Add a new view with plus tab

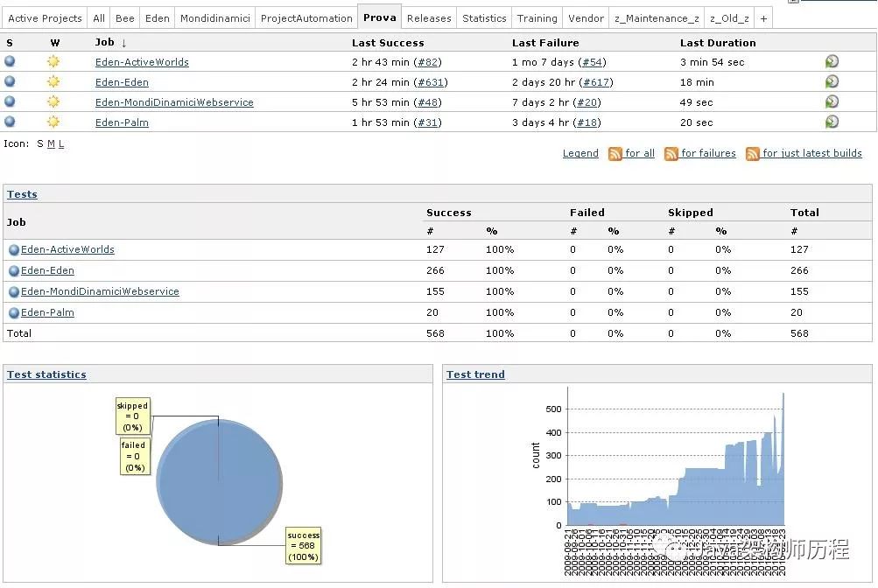coord(763,18)
